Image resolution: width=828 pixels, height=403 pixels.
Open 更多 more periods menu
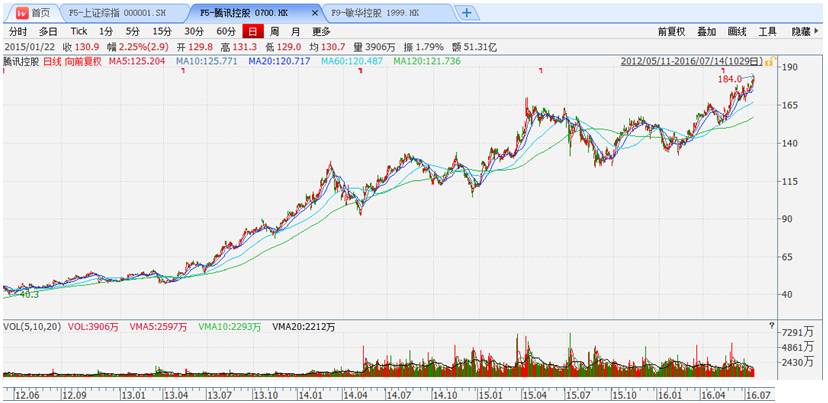[x=321, y=31]
